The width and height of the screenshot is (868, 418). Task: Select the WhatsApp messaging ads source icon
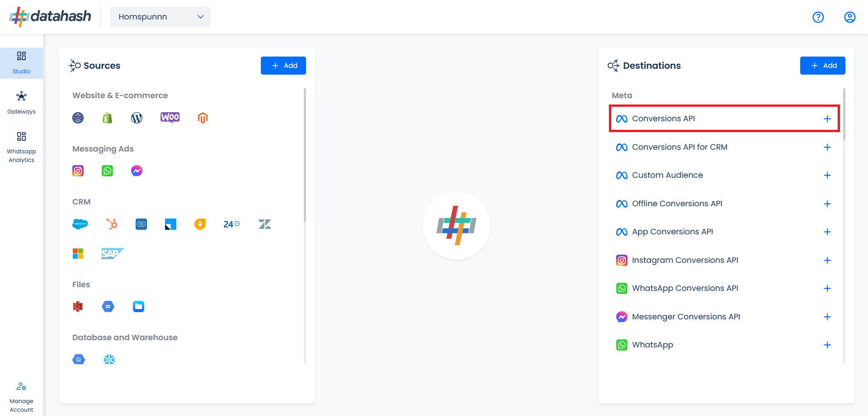tap(107, 171)
